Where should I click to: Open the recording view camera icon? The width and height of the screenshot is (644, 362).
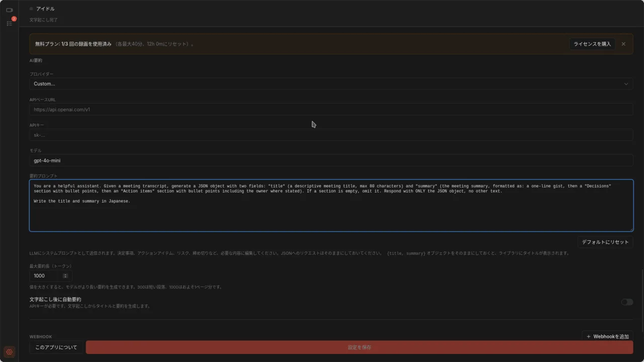point(9,10)
